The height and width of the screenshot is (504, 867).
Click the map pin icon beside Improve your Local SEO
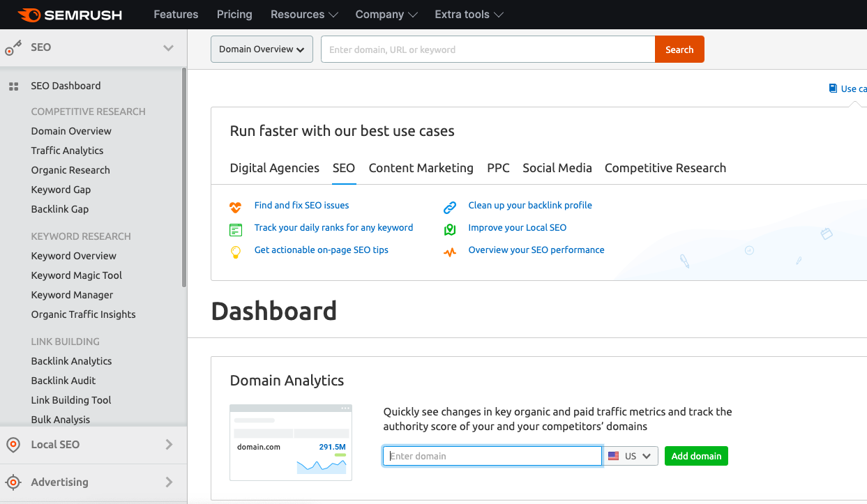(x=450, y=229)
